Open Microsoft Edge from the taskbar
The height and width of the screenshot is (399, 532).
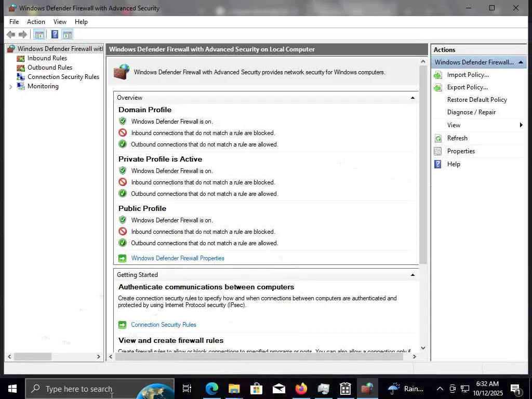pos(212,389)
